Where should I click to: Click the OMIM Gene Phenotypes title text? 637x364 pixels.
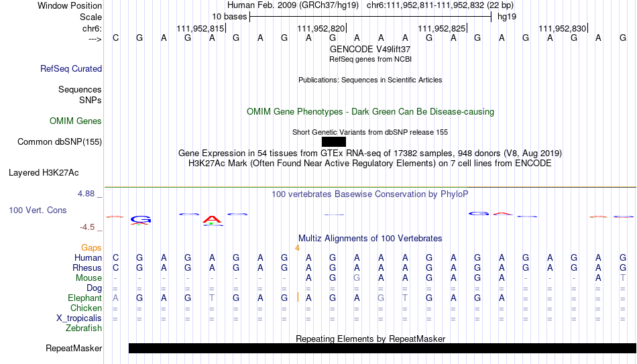click(x=370, y=112)
